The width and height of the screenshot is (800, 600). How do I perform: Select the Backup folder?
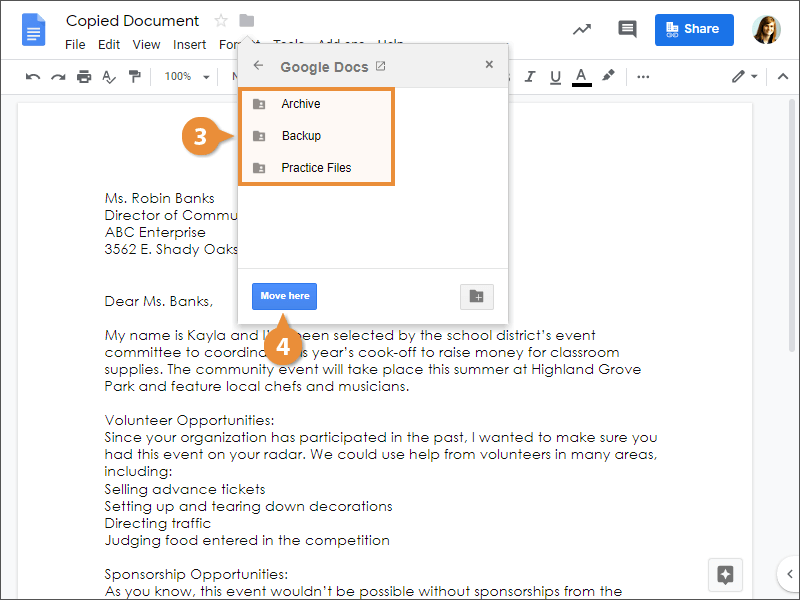(x=316, y=136)
